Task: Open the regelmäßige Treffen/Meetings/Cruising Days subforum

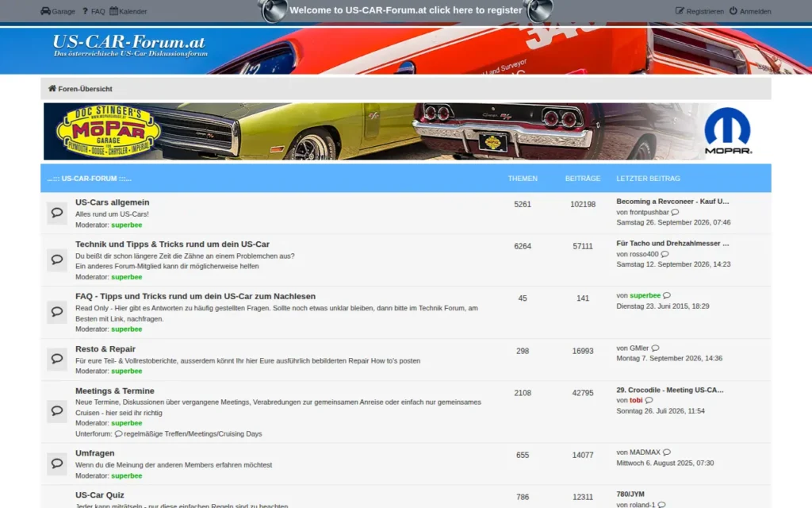Action: 193,434
